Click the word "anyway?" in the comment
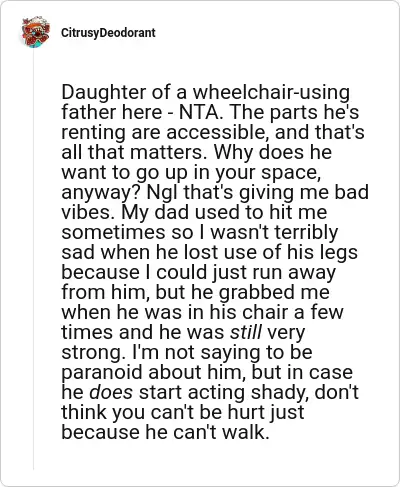Image resolution: width=400 pixels, height=487 pixels. pos(97,192)
